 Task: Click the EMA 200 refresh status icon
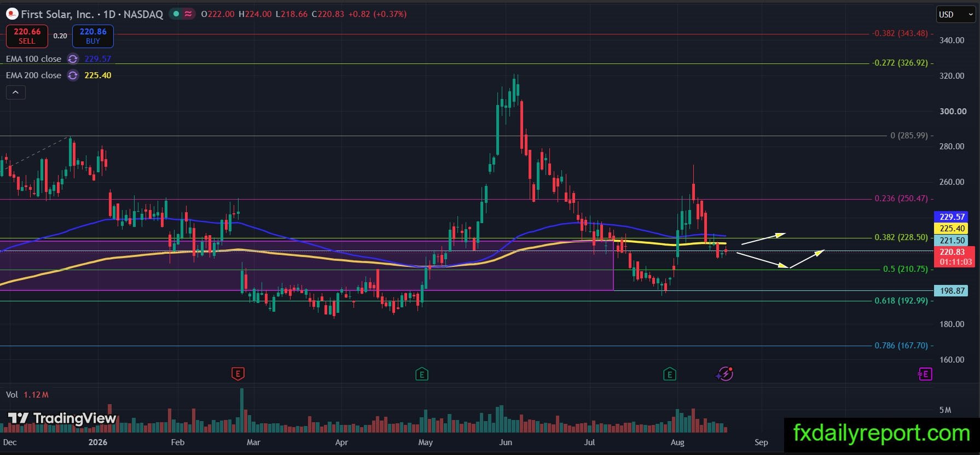tap(73, 75)
